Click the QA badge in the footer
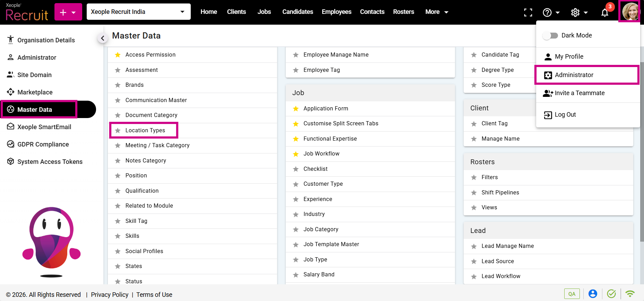The width and height of the screenshot is (644, 301). click(x=572, y=294)
